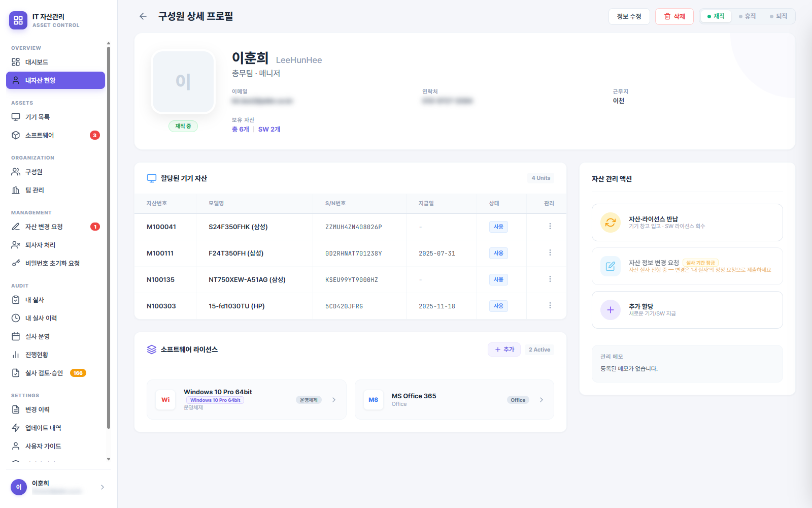Click 추가 할당 action card
This screenshot has height=508, width=812.
click(x=687, y=310)
